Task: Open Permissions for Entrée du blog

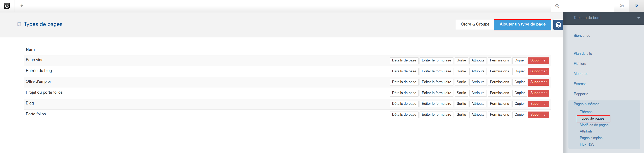Action: 499,71
